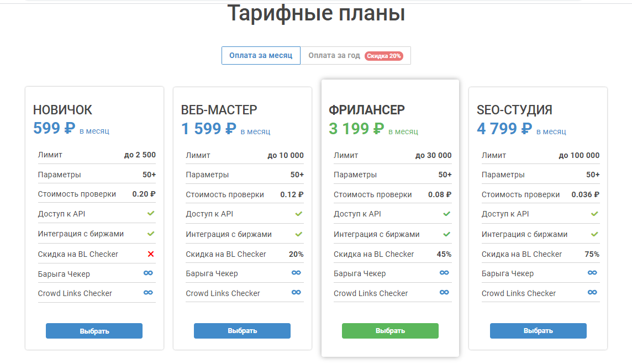Choose the Новичок plan button

94,331
